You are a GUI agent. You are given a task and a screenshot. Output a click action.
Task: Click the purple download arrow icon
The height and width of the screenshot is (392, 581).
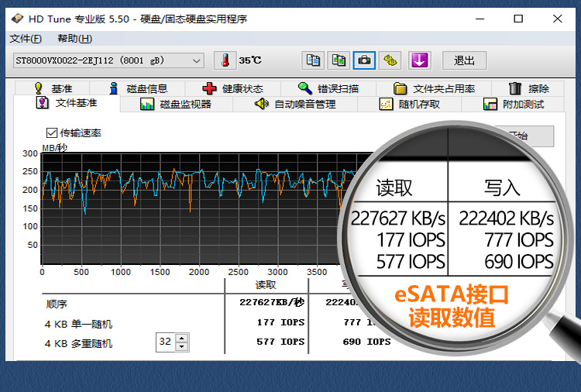point(419,60)
